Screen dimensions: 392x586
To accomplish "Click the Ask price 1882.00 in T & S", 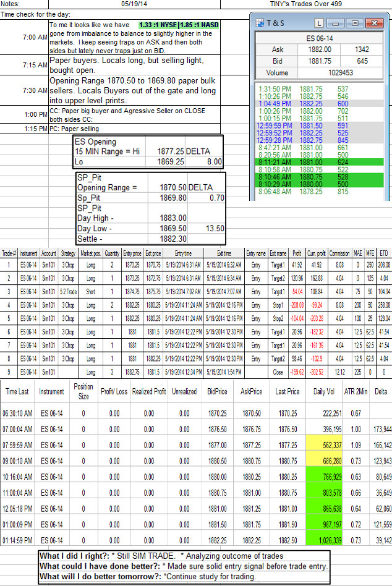I will click(320, 49).
